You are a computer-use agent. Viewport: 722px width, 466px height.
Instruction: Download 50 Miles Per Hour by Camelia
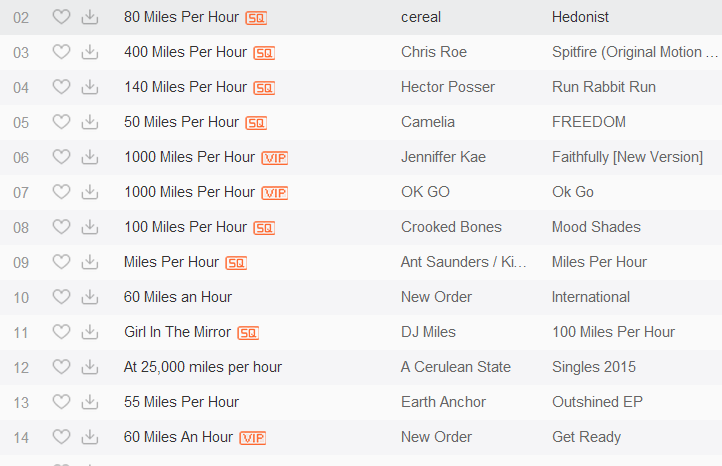coord(90,122)
